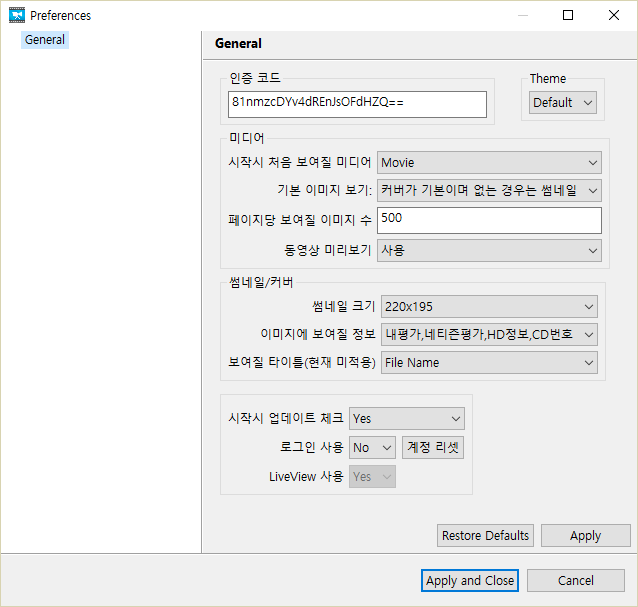Image resolution: width=638 pixels, height=607 pixels.
Task: Click Restore Defaults button
Action: click(485, 535)
